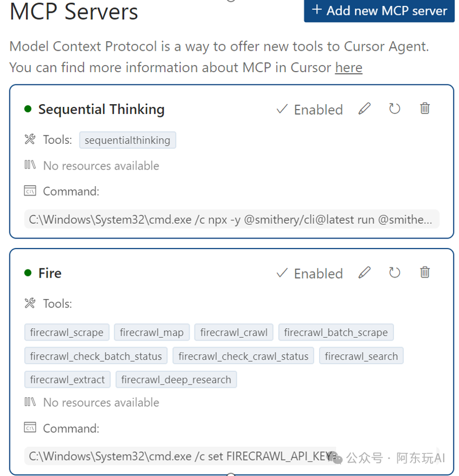459x476 pixels.
Task: Select the sequentialthinking tool tag
Action: [127, 140]
